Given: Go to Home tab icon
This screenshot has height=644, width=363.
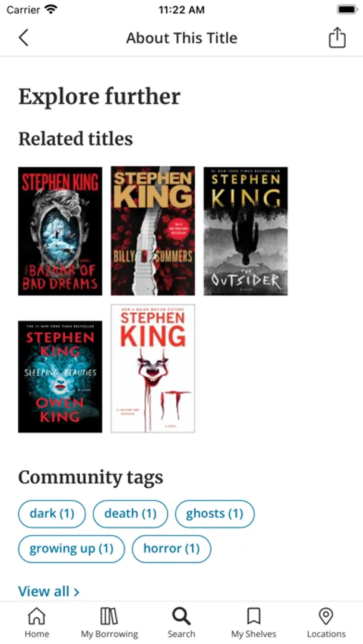Looking at the screenshot, I should (x=37, y=617).
